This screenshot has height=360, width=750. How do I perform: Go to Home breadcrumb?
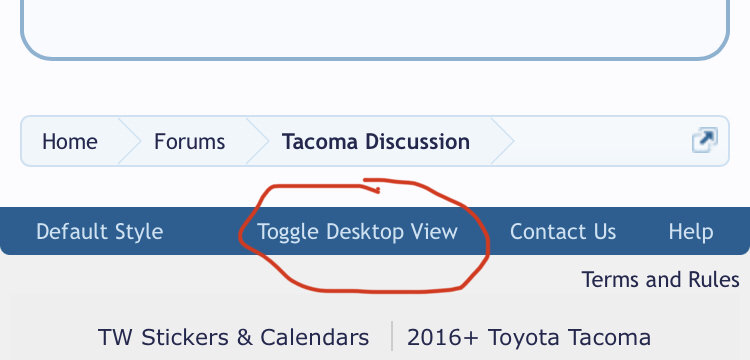click(x=70, y=142)
